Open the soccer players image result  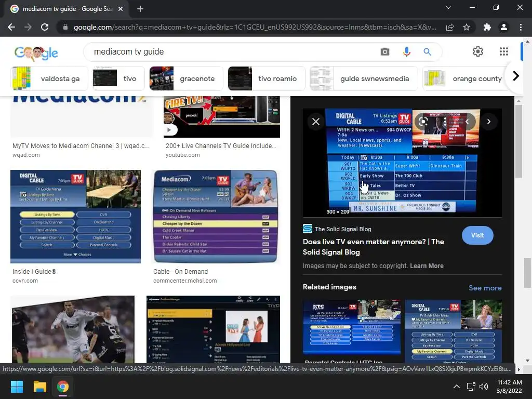pyautogui.click(x=73, y=329)
